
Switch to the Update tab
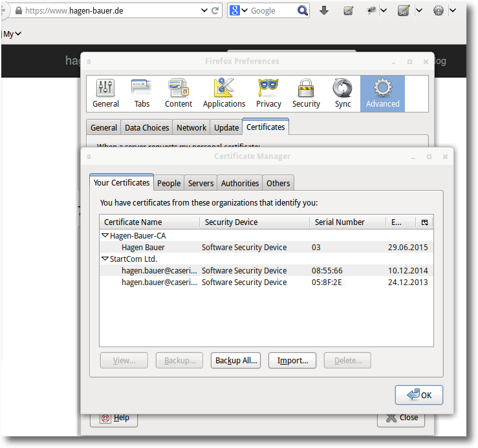[226, 128]
